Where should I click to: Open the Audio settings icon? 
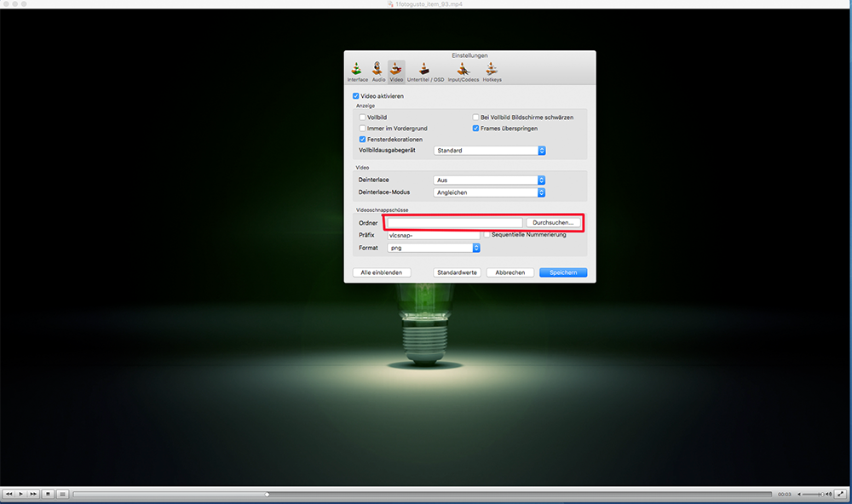coord(377,71)
